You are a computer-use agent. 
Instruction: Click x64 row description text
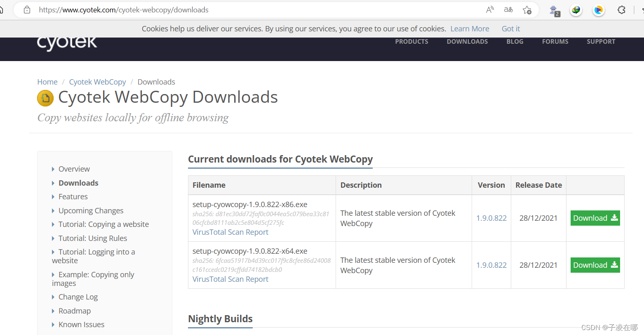[x=397, y=265]
